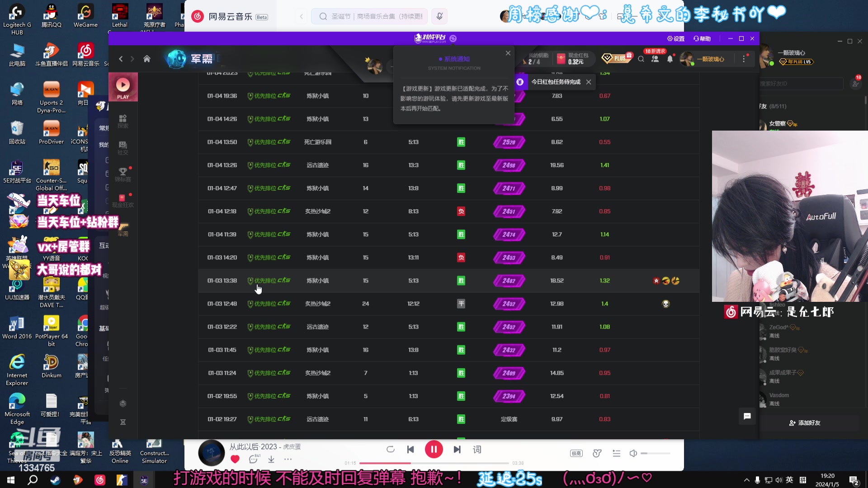
Task: Open the Word 2016 desktop shortcut
Action: [x=17, y=327]
